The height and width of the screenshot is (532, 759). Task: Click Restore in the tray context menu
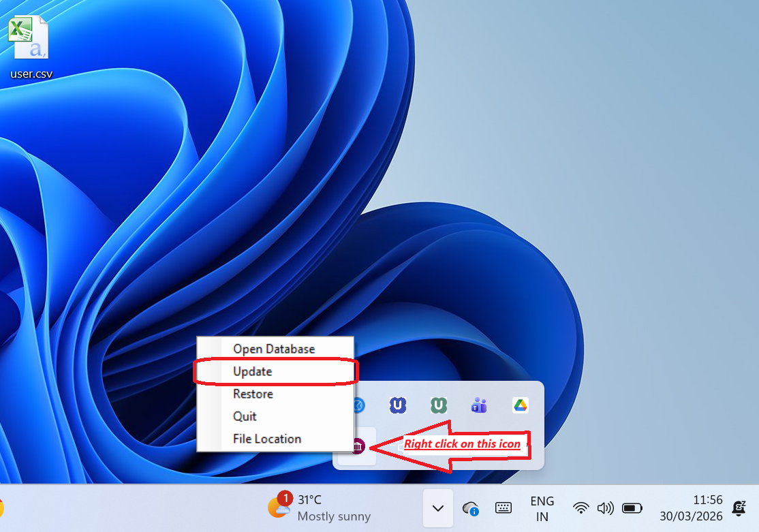click(x=253, y=394)
